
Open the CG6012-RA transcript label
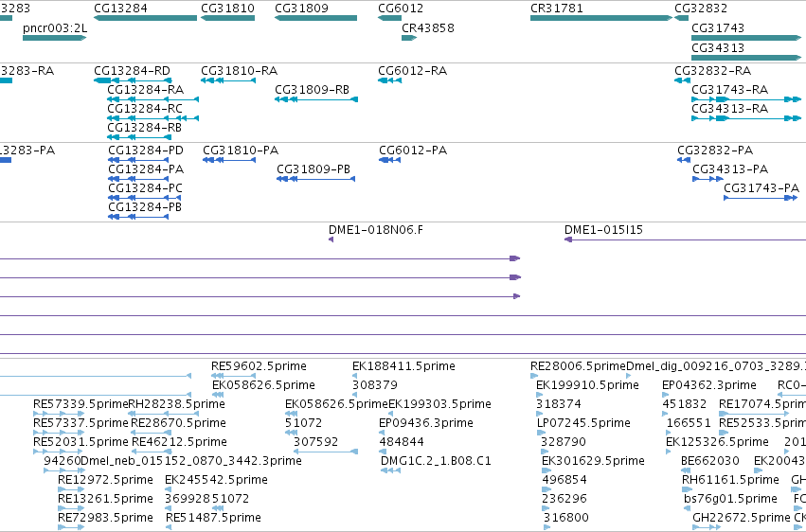pos(413,70)
